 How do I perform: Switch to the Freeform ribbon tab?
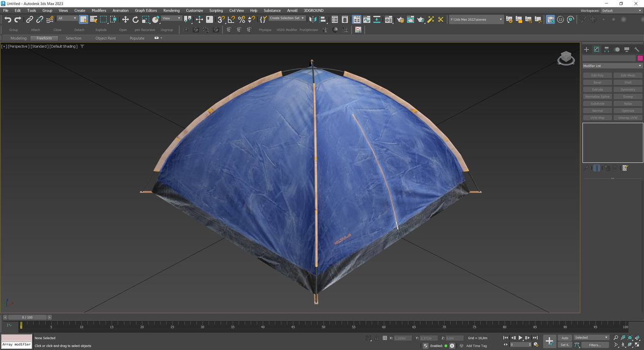click(44, 38)
